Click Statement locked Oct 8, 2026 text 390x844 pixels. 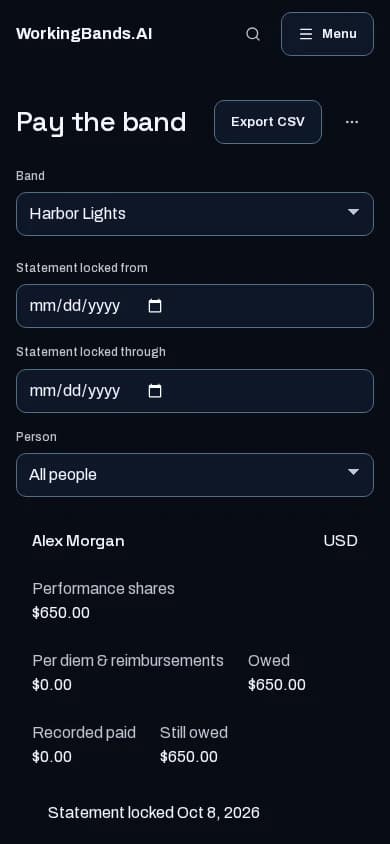pyautogui.click(x=154, y=813)
